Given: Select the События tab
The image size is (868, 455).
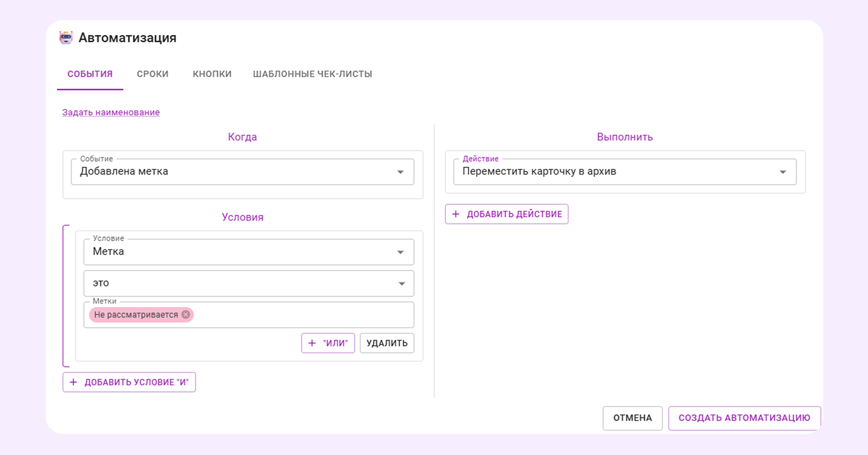Looking at the screenshot, I should click(90, 74).
